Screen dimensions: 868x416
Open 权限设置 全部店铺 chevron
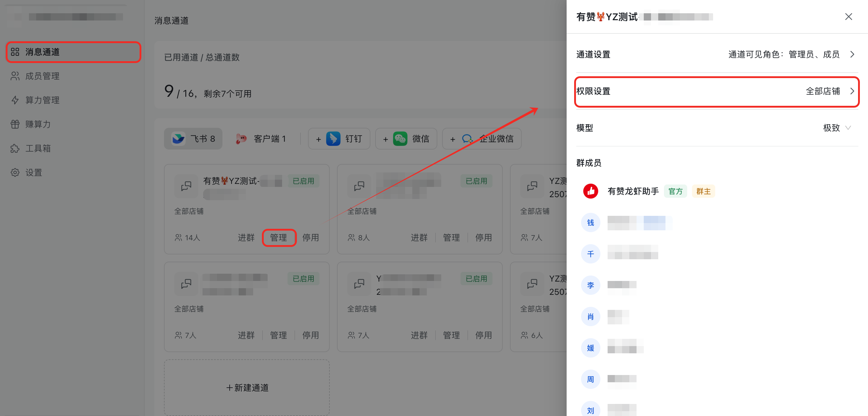point(852,91)
